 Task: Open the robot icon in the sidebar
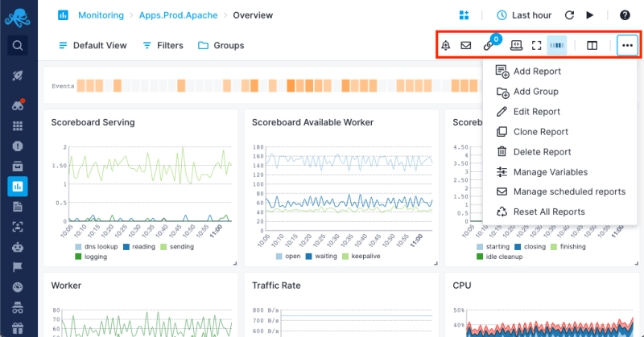coord(17,247)
